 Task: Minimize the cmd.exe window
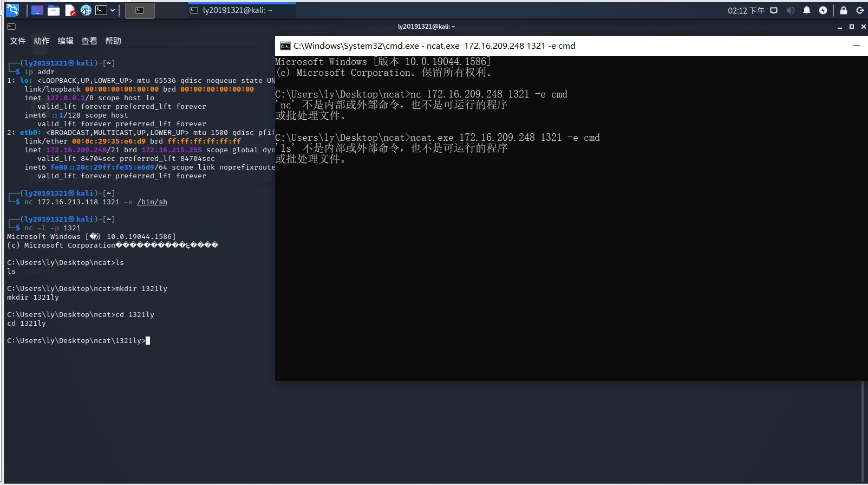click(x=857, y=46)
